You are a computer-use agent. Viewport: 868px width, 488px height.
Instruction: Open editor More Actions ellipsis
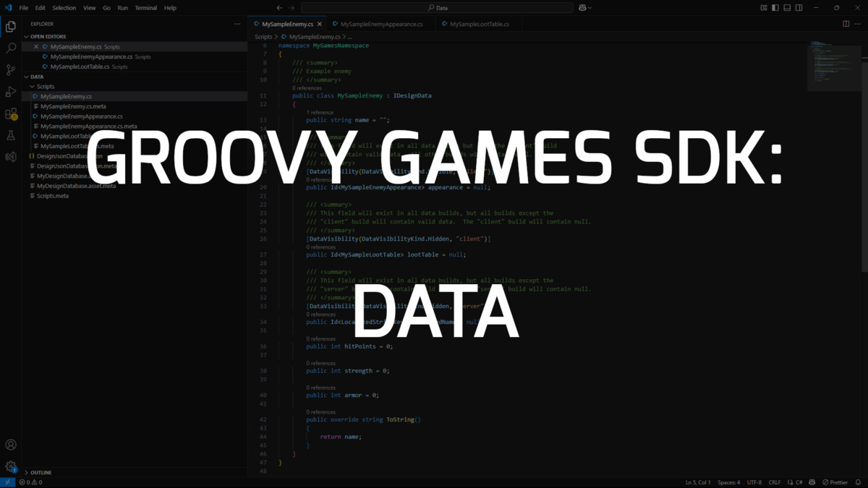click(x=858, y=24)
